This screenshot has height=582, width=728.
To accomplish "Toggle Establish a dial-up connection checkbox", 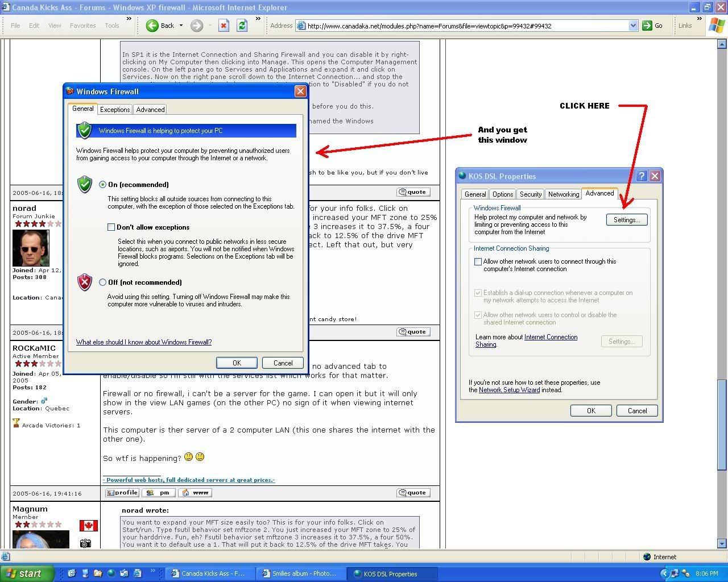I will (478, 293).
